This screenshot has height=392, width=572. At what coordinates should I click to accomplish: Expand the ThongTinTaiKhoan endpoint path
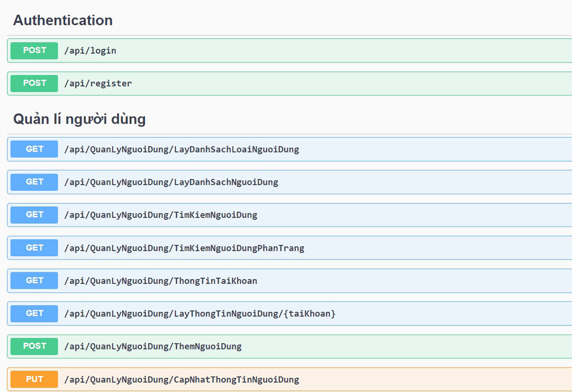point(160,281)
